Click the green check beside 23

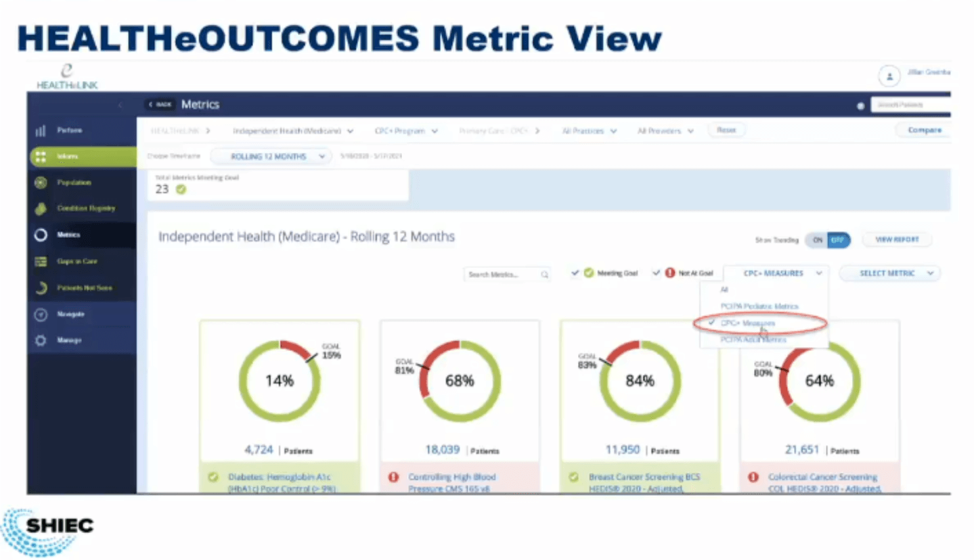(181, 190)
